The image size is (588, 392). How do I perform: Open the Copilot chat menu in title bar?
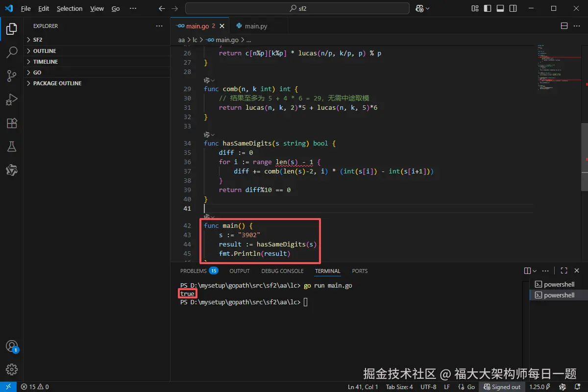[x=422, y=8]
